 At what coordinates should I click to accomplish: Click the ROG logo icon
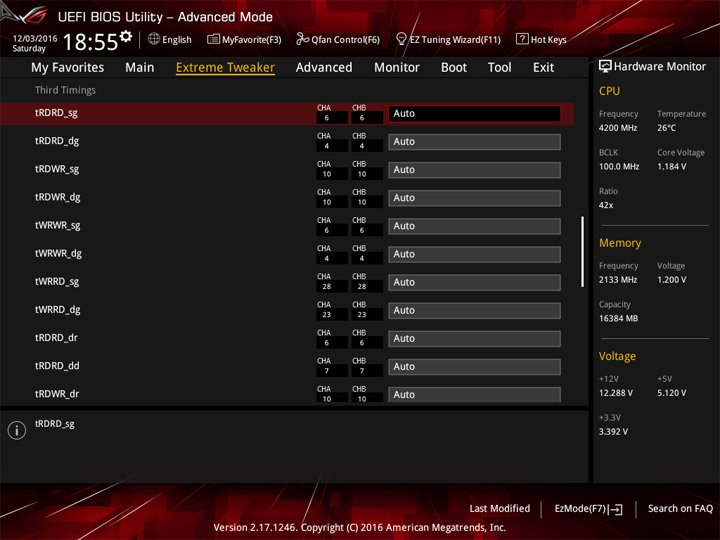click(25, 15)
